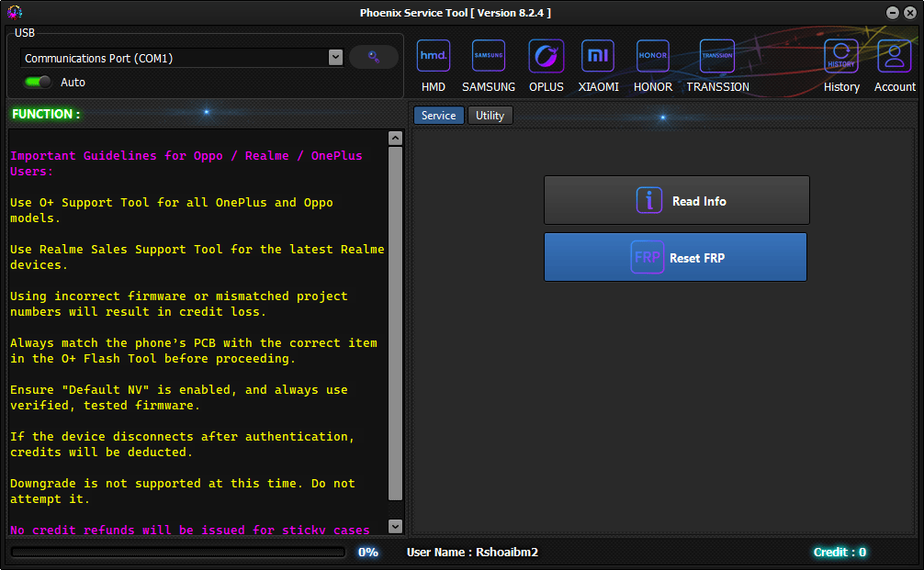
Task: Toggle the Auto port detection switch
Action: pos(38,83)
